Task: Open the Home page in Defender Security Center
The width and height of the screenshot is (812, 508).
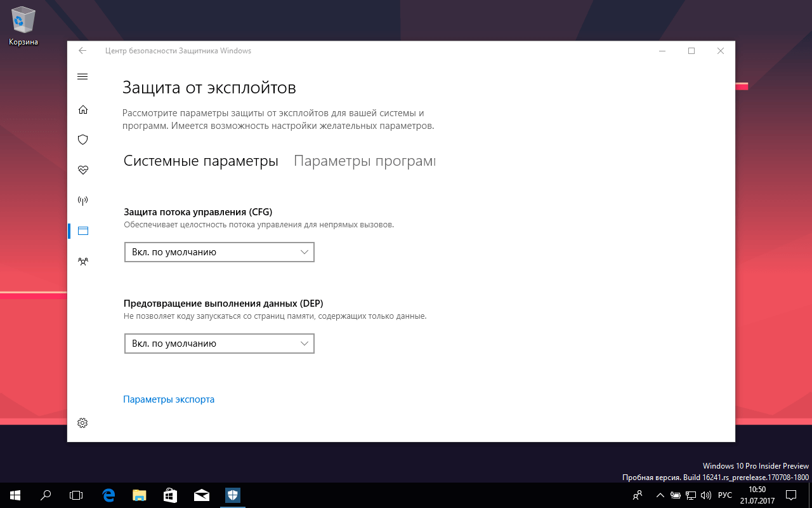Action: pos(82,109)
